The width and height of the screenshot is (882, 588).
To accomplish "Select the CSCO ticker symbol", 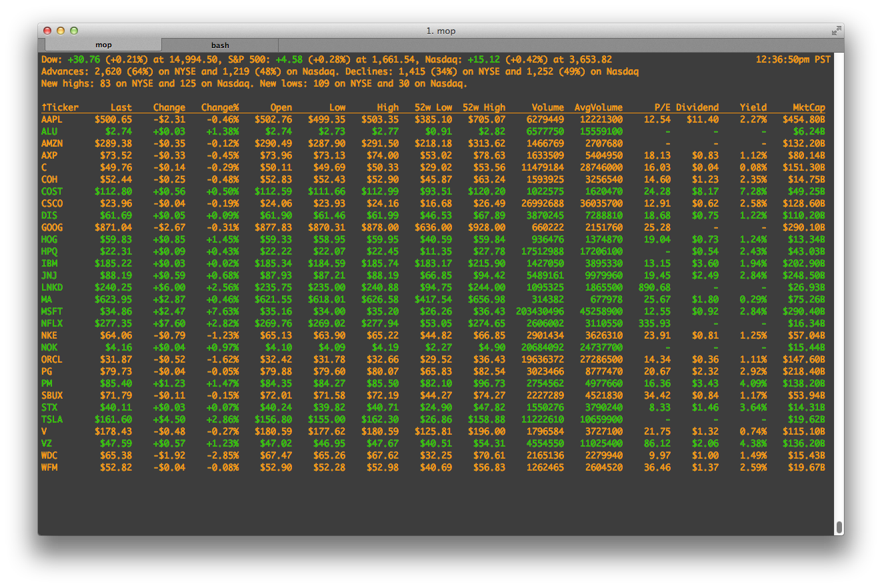I will (x=52, y=203).
